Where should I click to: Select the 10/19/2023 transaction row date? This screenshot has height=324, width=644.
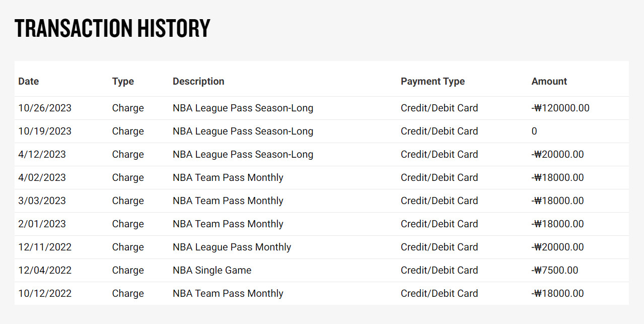pos(45,131)
